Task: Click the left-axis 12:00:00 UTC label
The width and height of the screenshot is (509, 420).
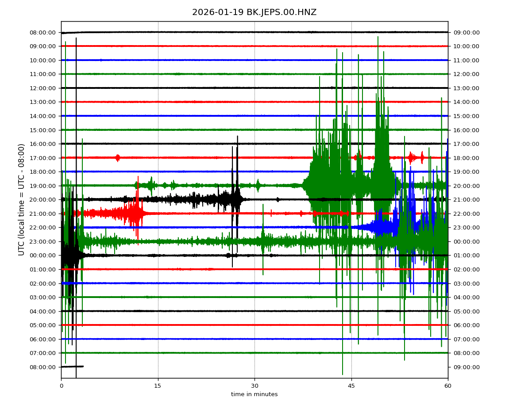Action: tap(43, 88)
